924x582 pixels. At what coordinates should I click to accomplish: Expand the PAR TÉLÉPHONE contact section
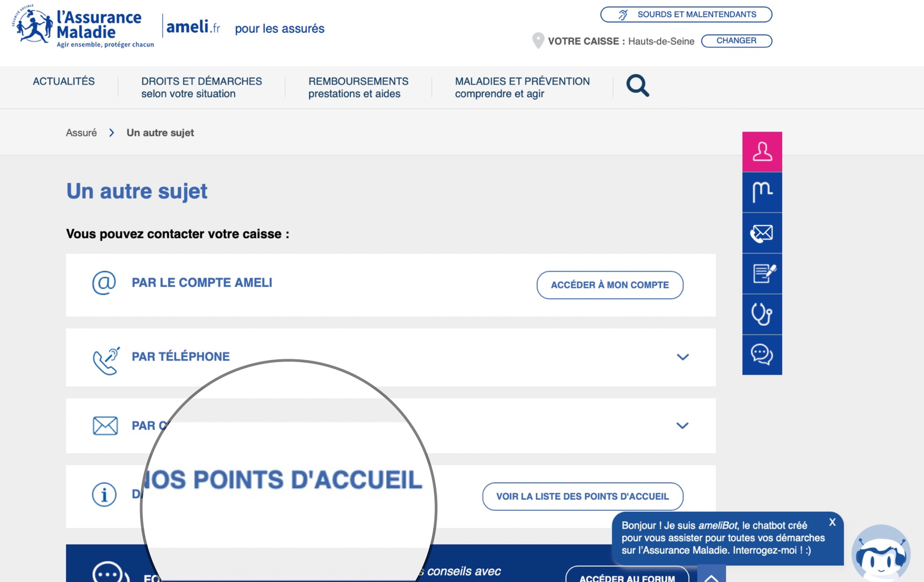click(x=682, y=357)
